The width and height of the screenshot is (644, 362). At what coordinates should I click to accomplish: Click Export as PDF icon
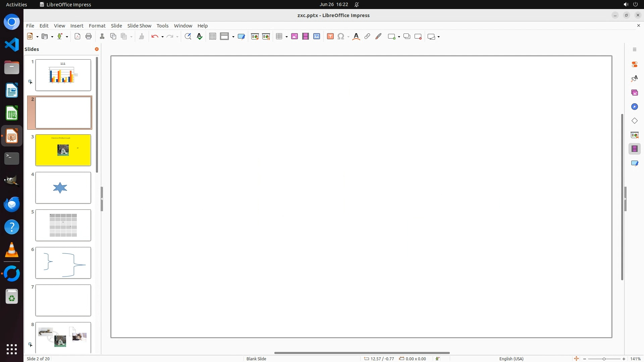point(77,37)
